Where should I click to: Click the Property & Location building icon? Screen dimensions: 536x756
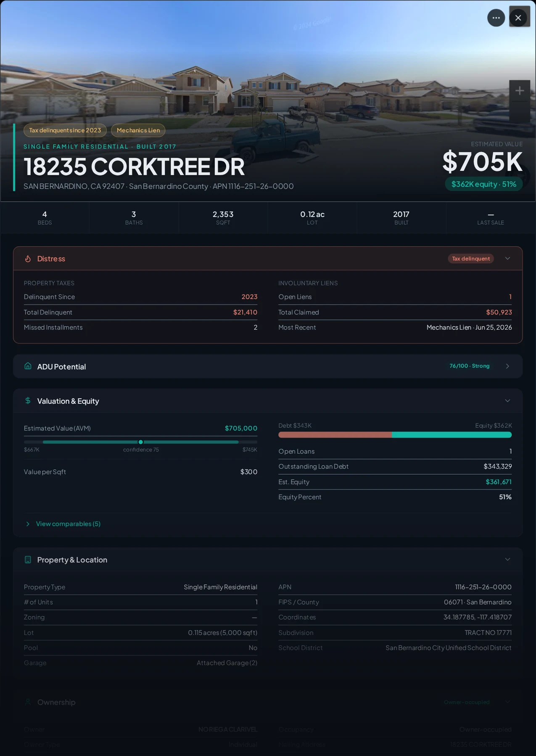(x=28, y=560)
